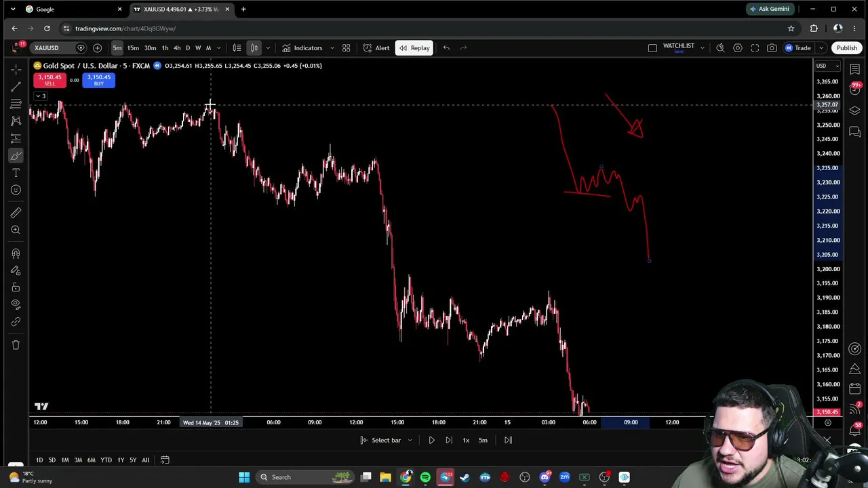The width and height of the screenshot is (868, 488).
Task: Select the ruler measure tool
Action: 16,213
